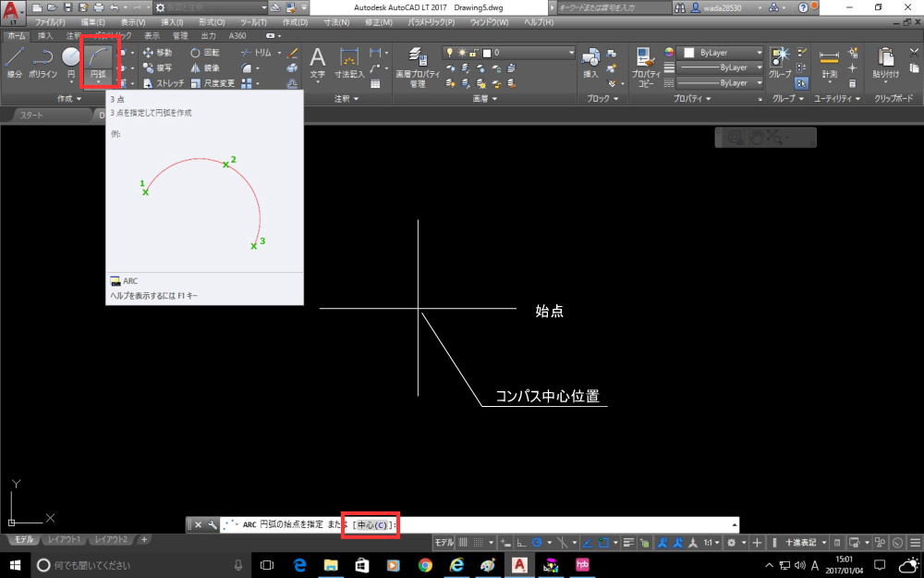924x578 pixels.
Task: Open the 寸法(N) menu
Action: (x=336, y=22)
